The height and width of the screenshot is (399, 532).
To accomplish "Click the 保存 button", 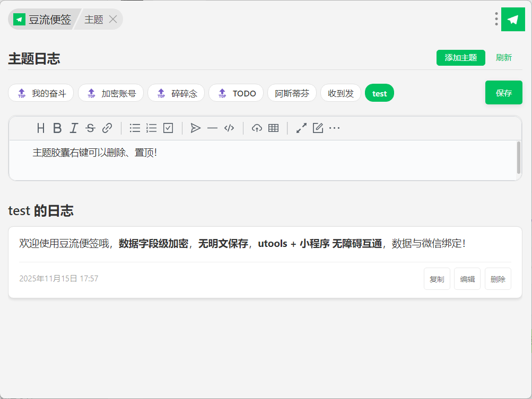I will [x=503, y=93].
